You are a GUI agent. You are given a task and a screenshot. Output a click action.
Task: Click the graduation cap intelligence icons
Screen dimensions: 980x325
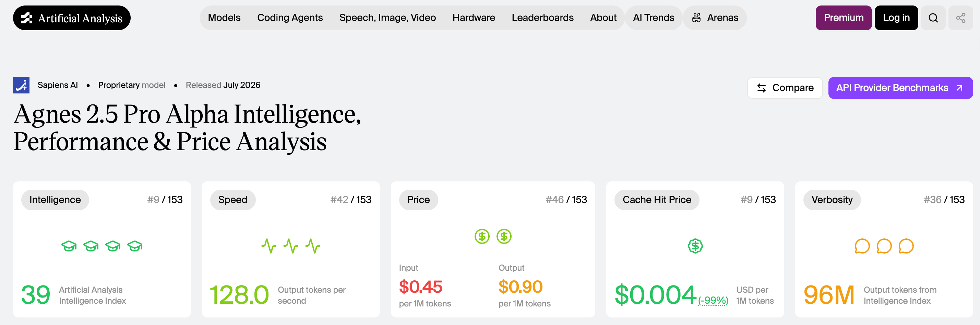[102, 246]
